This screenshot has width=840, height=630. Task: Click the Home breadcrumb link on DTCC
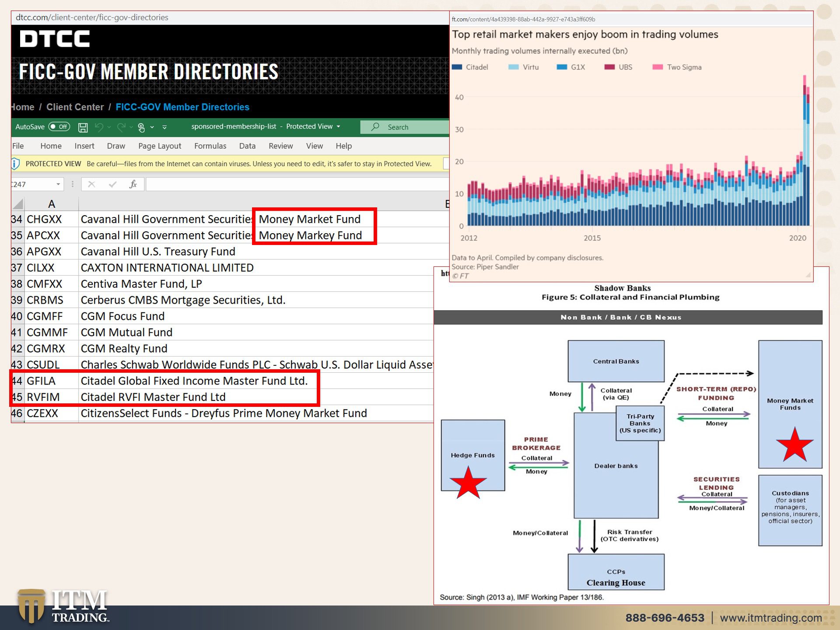coord(23,107)
